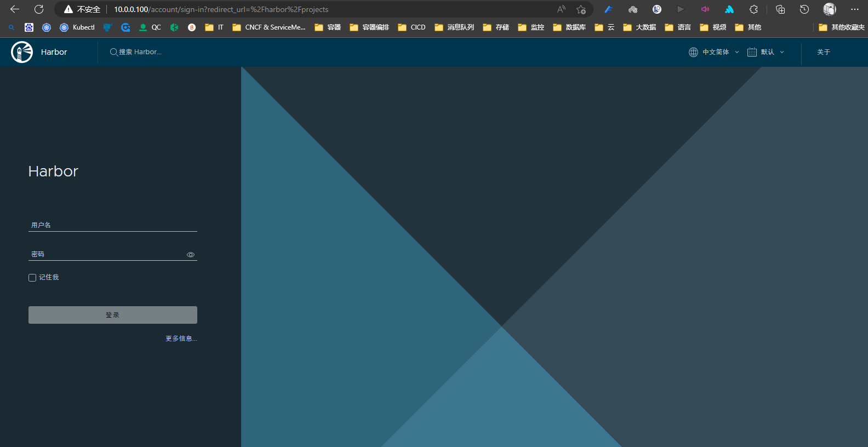Click the 不安全 security warning indicator

click(x=82, y=9)
